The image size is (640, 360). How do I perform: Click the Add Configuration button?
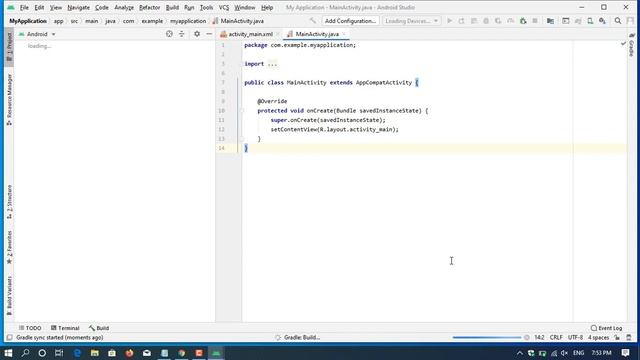pyautogui.click(x=350, y=21)
